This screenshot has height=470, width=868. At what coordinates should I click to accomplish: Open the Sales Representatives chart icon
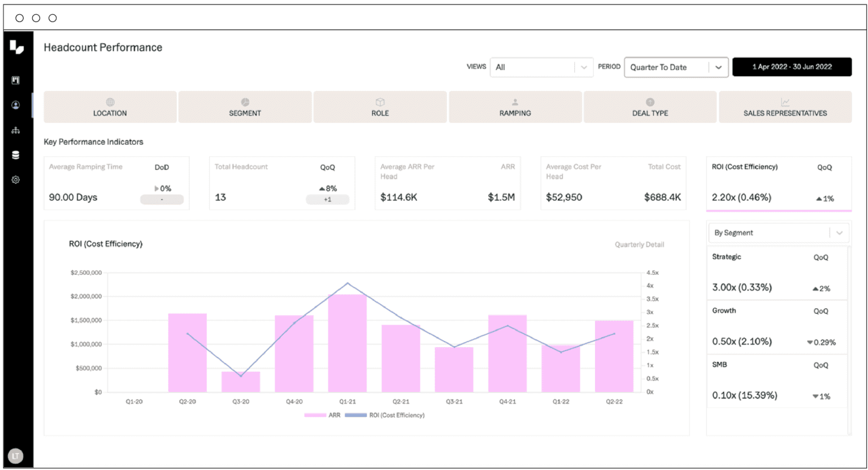coord(785,101)
